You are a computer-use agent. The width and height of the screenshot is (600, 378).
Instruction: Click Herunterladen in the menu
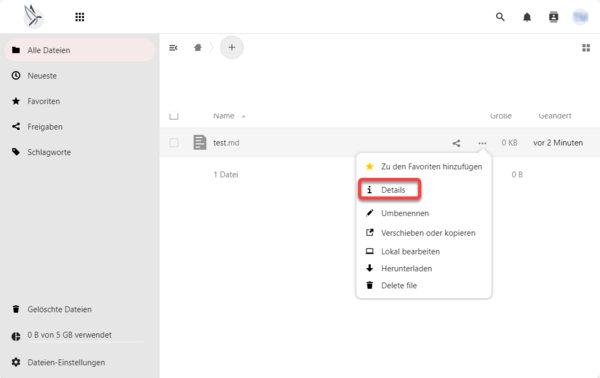click(x=424, y=268)
